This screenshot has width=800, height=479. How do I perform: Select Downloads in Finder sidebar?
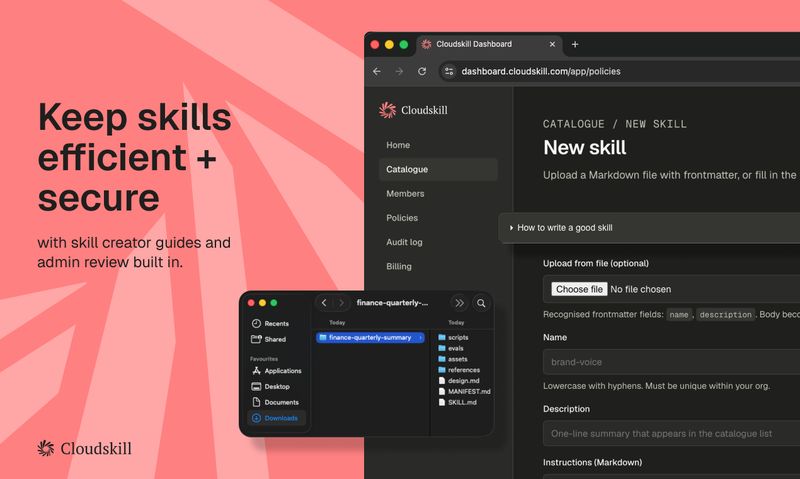click(x=276, y=418)
